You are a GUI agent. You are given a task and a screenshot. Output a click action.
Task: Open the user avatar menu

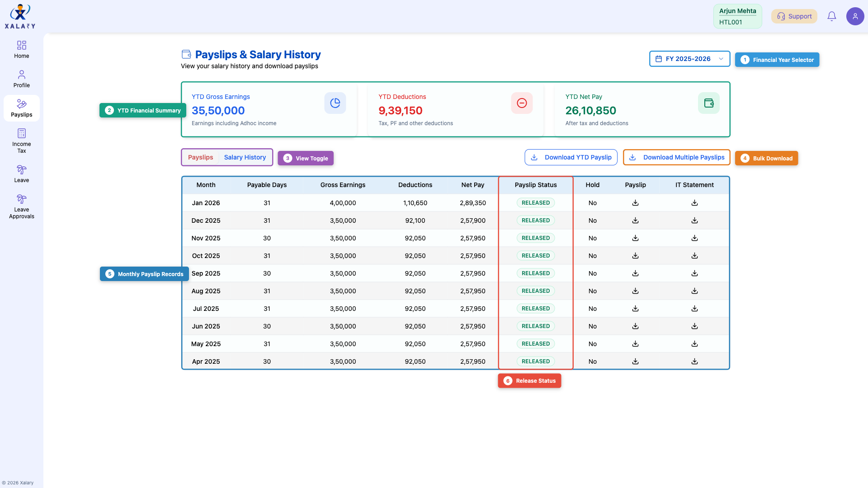[x=855, y=16]
